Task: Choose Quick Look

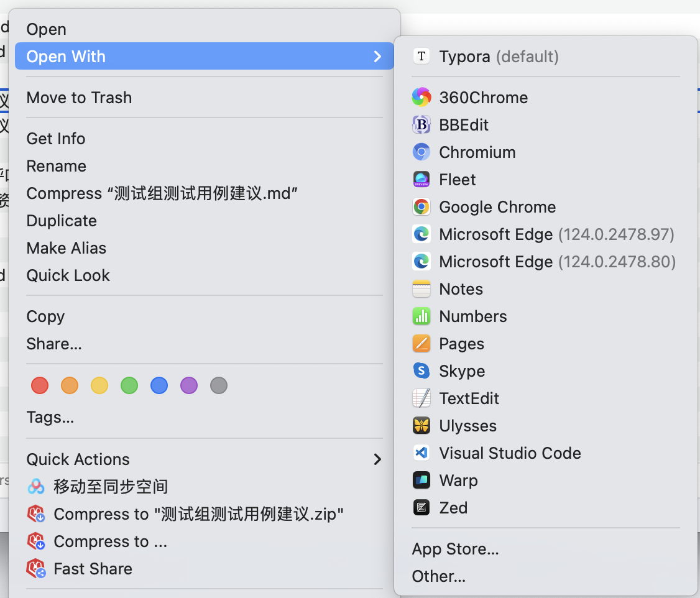Action: click(x=205, y=275)
